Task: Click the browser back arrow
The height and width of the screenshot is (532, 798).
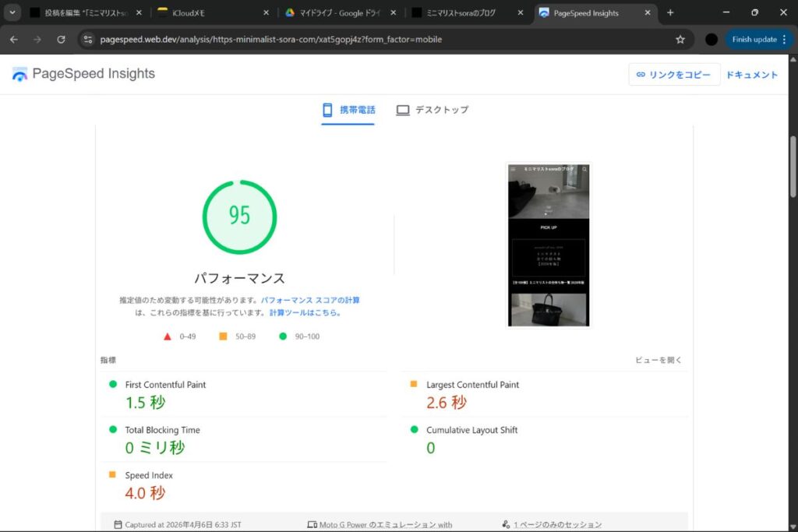Action: tap(14, 39)
